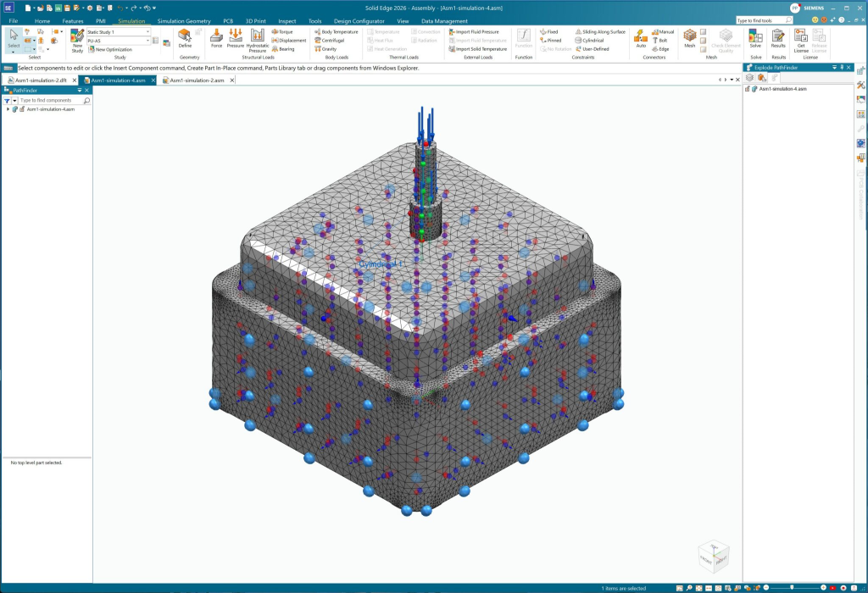Add a Bolt connector

tap(659, 41)
